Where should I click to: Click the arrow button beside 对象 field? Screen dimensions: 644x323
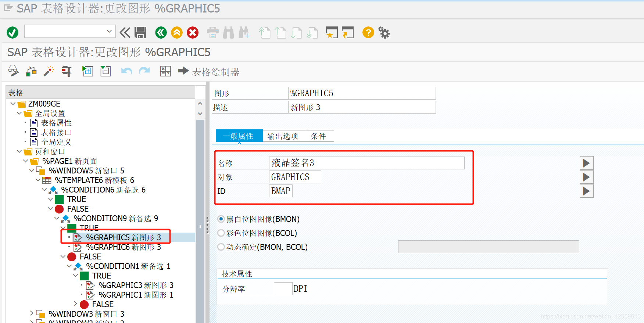(x=586, y=177)
